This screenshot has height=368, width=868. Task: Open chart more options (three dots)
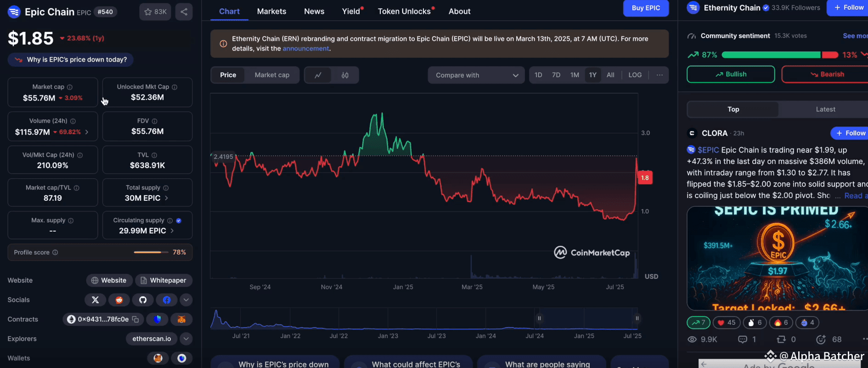pos(659,75)
